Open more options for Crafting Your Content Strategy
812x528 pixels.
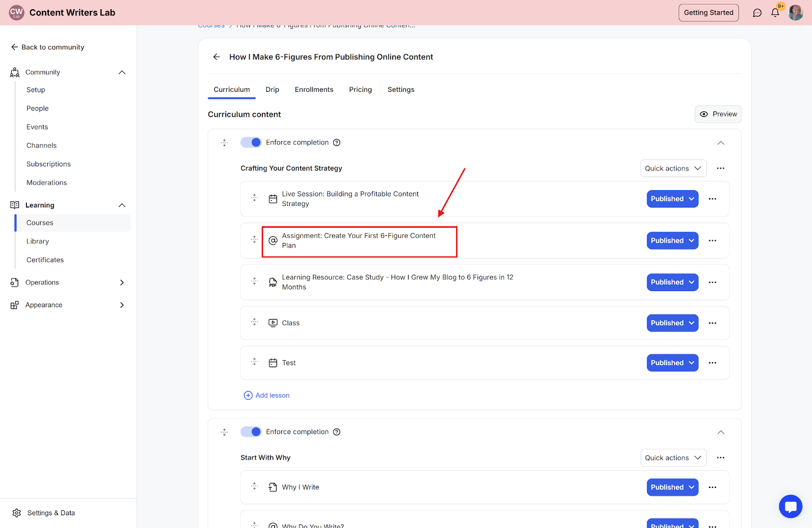click(x=721, y=168)
